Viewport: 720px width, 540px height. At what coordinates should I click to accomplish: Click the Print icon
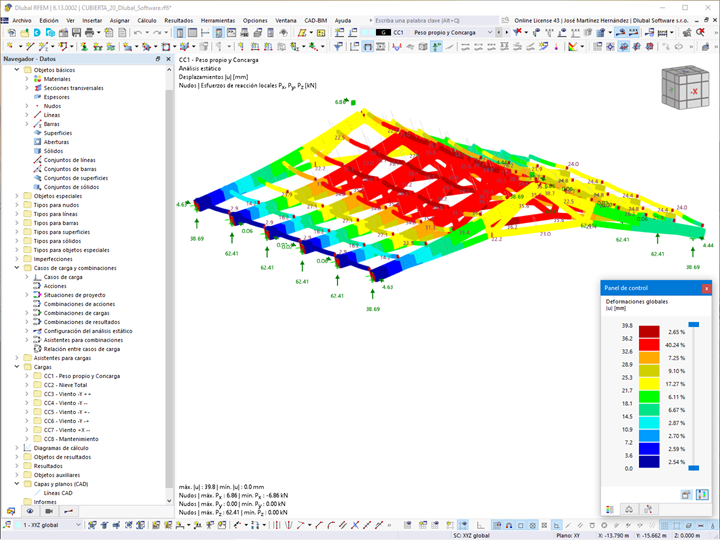89,33
